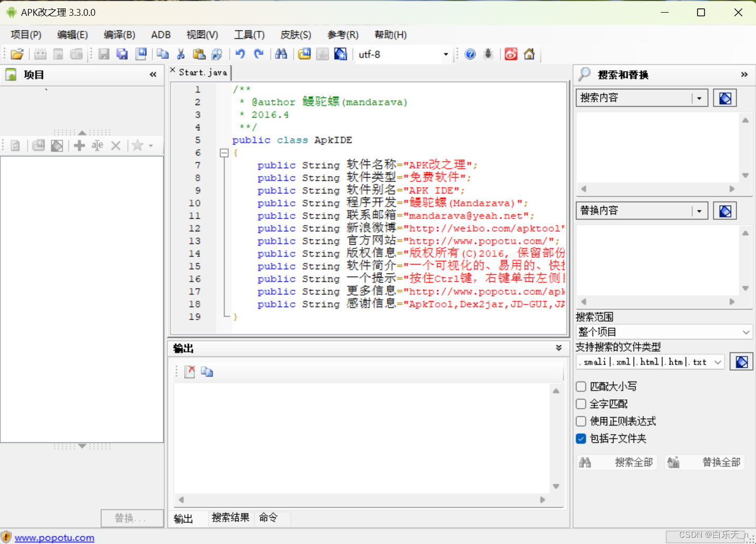Image resolution: width=756 pixels, height=544 pixels.
Task: Click the disabled compile icon in toolbar
Action: (41, 54)
